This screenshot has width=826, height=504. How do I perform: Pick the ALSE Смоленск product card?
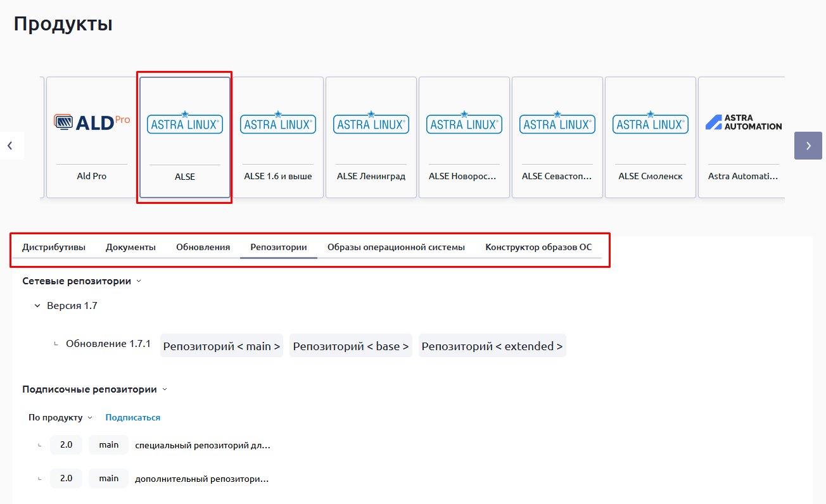click(651, 137)
